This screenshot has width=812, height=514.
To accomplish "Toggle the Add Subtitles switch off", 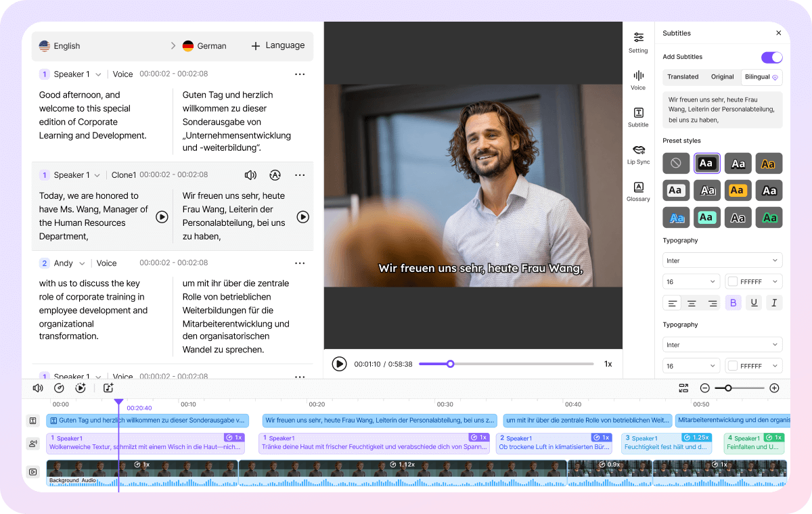I will coord(771,57).
